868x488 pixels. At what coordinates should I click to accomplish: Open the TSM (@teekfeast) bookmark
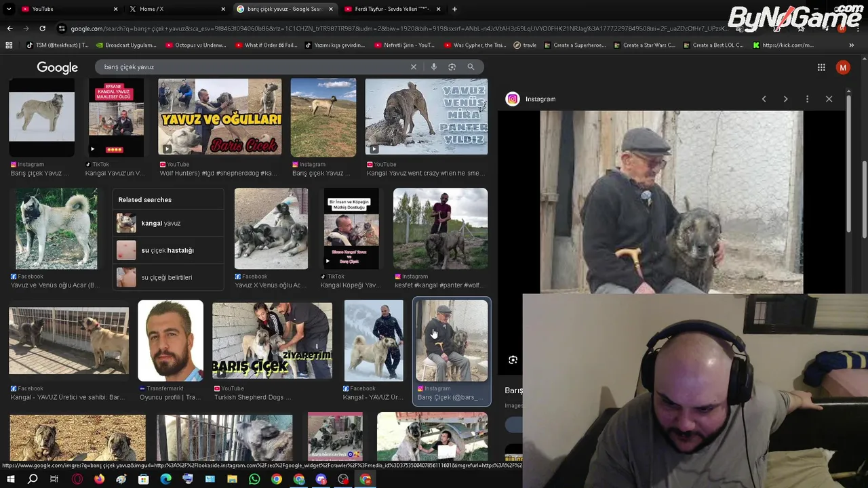(58, 45)
